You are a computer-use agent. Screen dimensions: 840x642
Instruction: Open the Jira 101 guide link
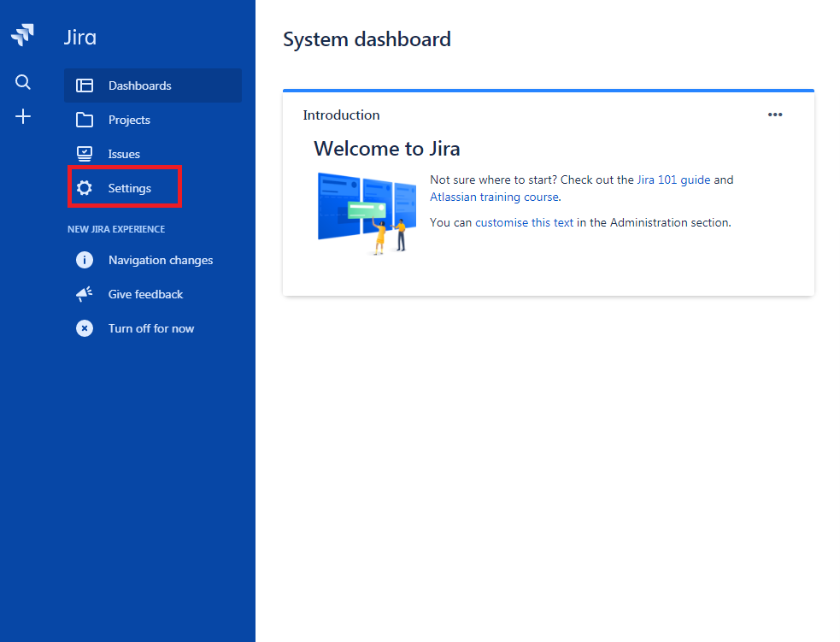click(673, 180)
